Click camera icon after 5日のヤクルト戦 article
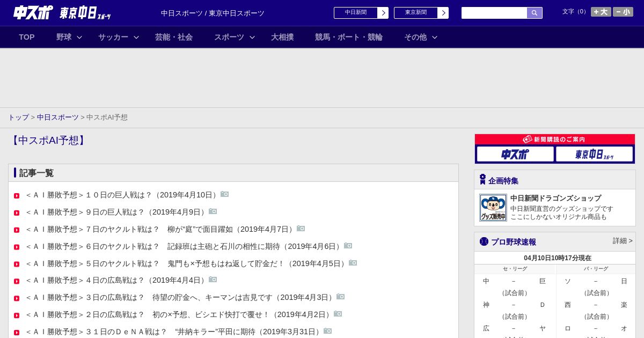The width and height of the screenshot is (644, 338). point(353,263)
